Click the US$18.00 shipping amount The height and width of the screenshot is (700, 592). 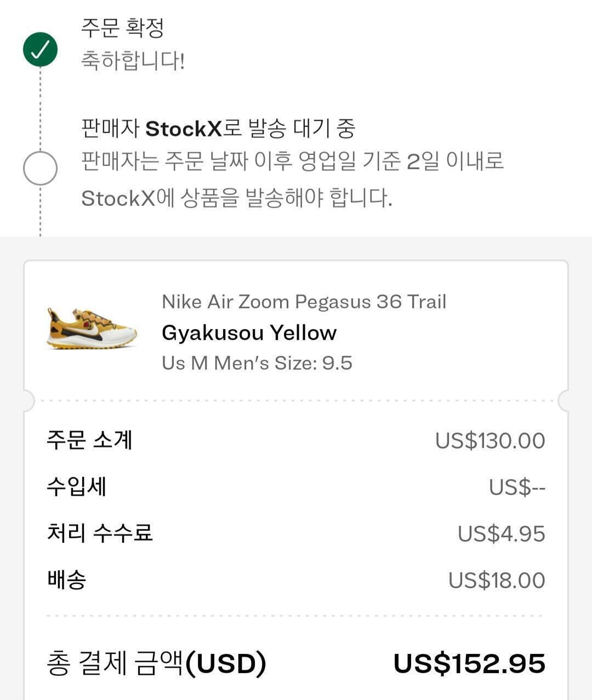tap(496, 581)
